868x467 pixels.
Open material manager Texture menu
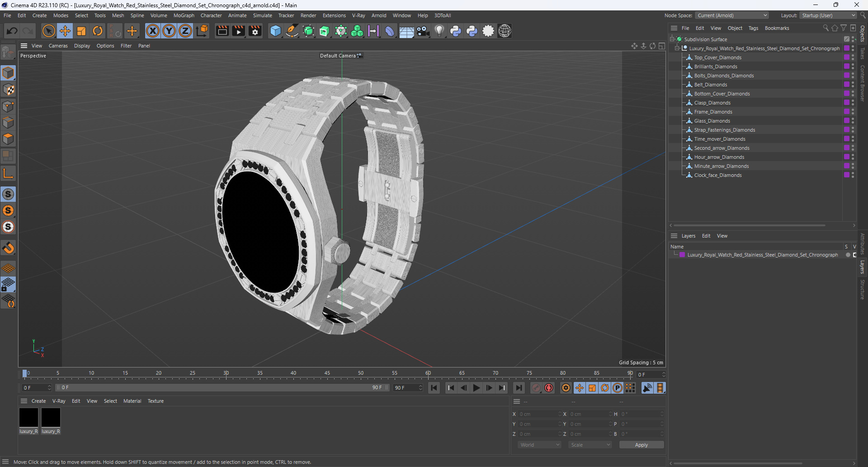[156, 401]
